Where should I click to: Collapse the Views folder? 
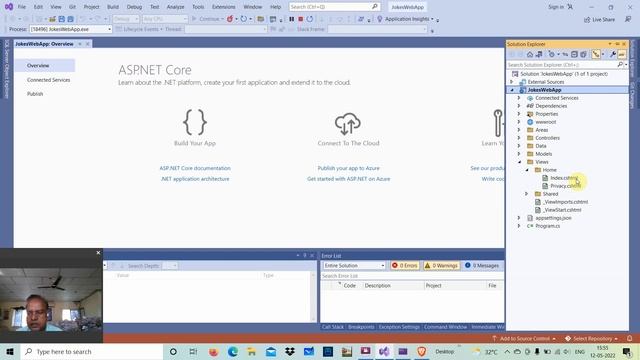tap(519, 162)
